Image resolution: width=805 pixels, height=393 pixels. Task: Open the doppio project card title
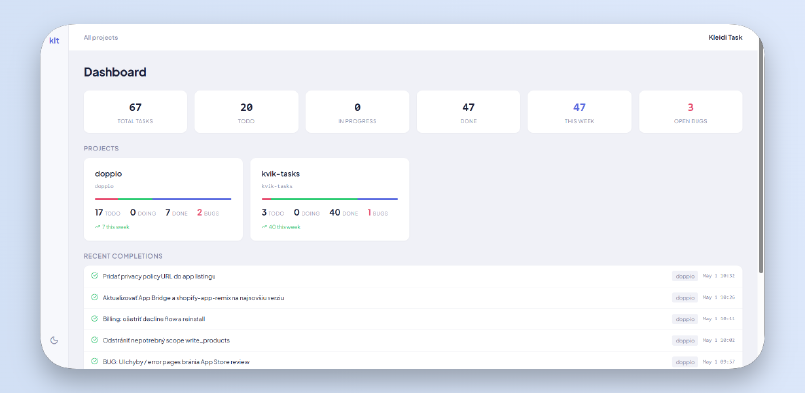(x=108, y=174)
